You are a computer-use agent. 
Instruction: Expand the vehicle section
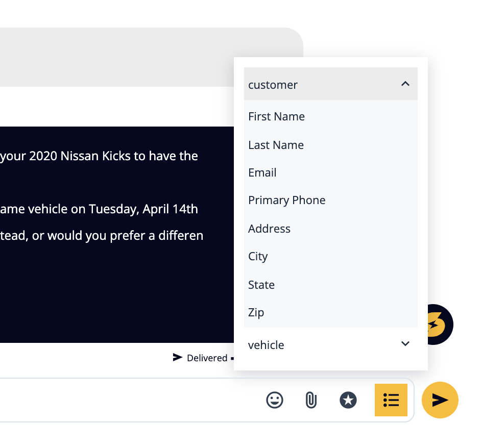coord(331,344)
